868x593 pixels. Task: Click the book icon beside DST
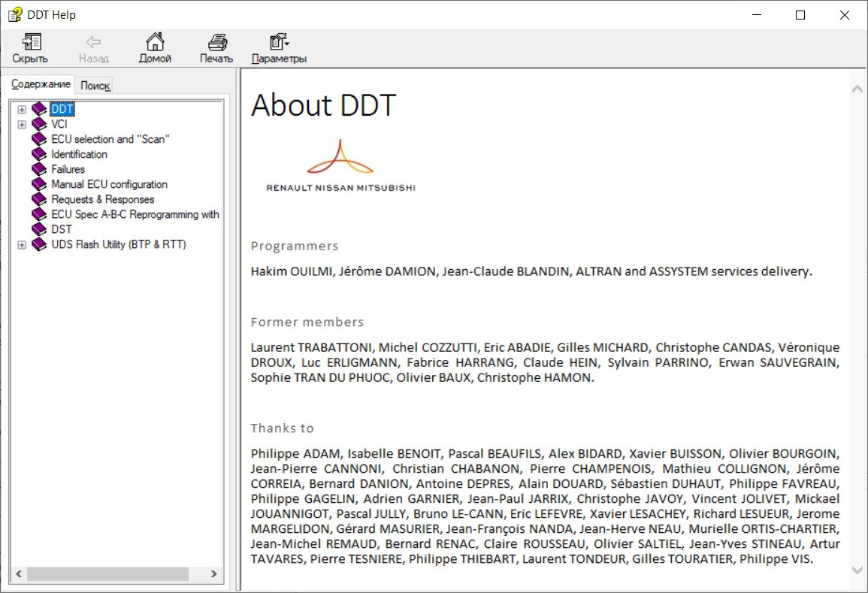39,228
